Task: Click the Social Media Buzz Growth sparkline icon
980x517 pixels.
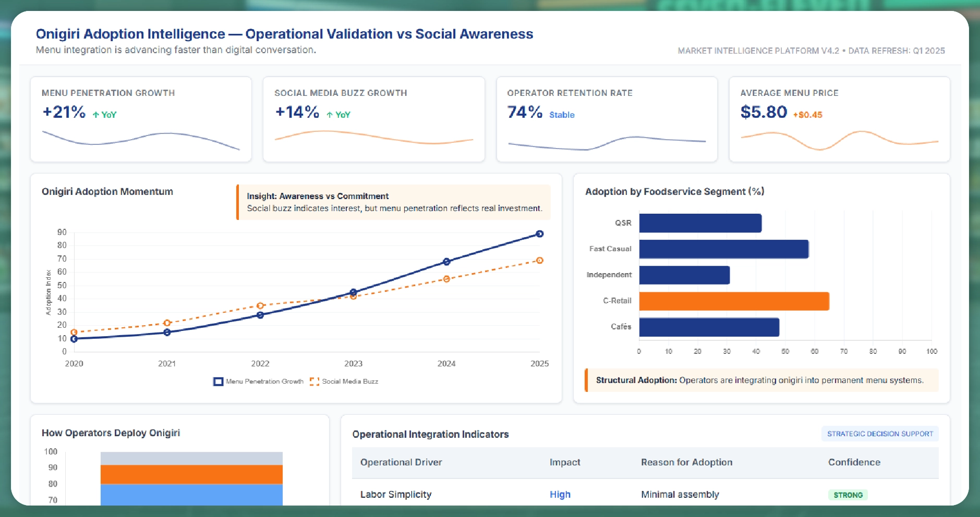Action: 373,138
